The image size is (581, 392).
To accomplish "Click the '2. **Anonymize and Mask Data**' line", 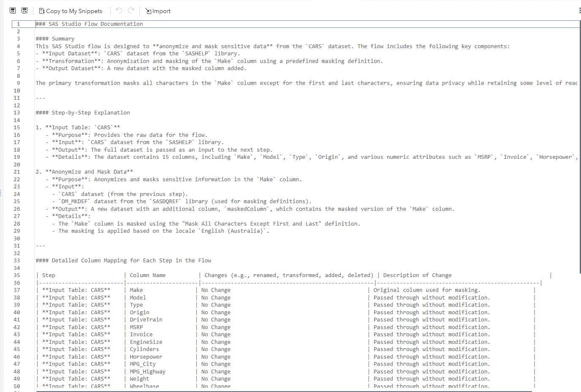I will tap(84, 172).
